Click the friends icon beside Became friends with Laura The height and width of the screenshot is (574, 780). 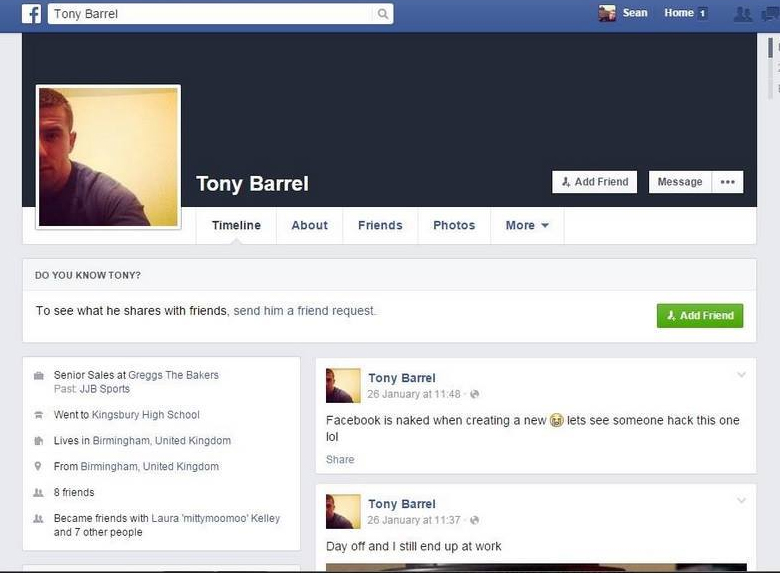(x=38, y=518)
